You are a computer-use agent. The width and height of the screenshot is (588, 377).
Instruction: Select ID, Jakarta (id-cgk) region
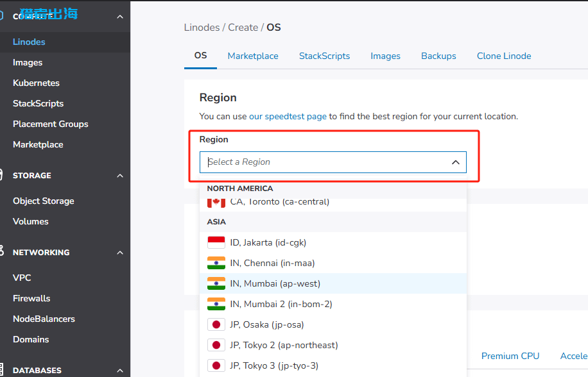click(x=333, y=242)
